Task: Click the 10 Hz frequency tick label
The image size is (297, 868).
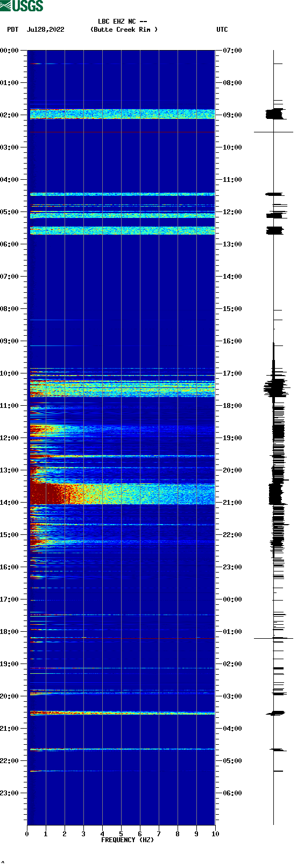Action: (x=215, y=834)
